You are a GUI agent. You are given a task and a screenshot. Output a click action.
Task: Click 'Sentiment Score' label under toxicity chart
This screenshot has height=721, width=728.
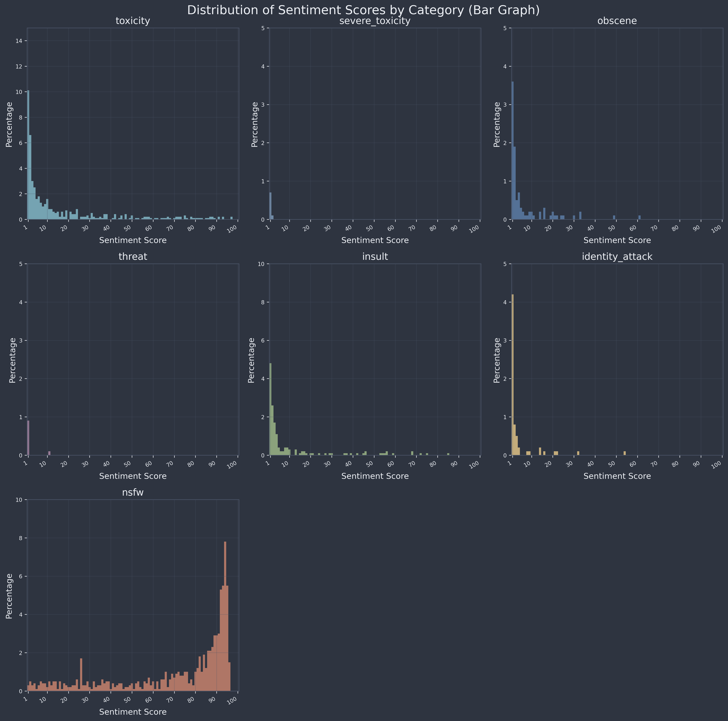point(133,240)
